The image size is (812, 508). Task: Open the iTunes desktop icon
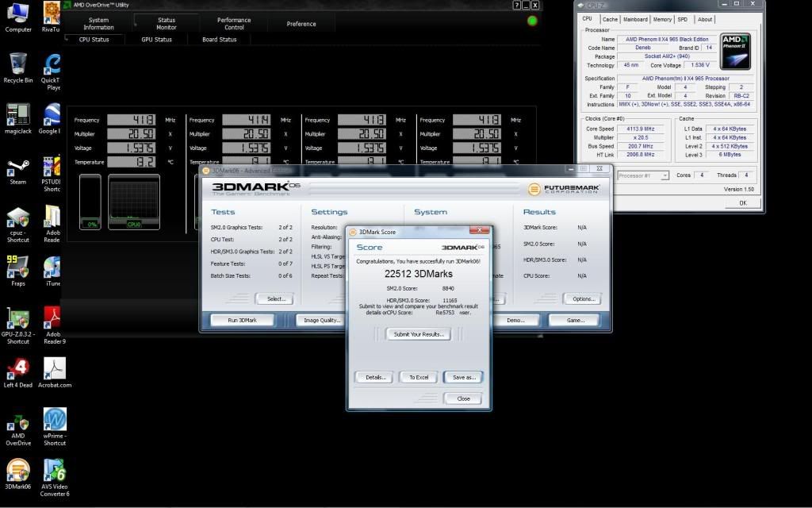click(x=52, y=271)
